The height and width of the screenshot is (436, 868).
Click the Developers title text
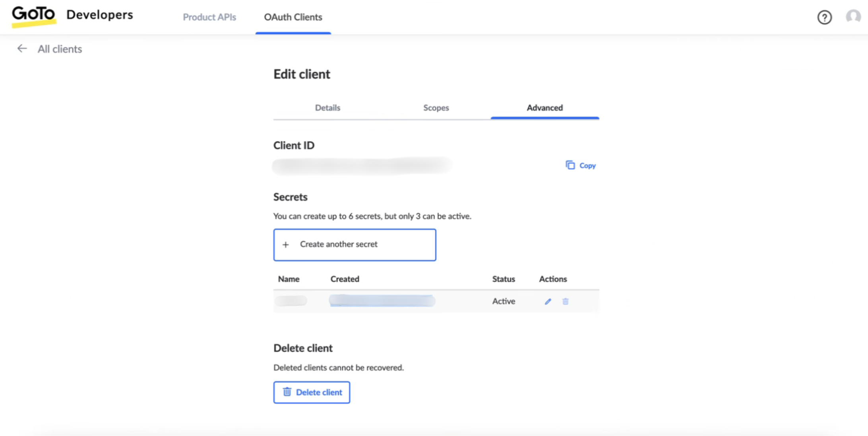point(99,15)
